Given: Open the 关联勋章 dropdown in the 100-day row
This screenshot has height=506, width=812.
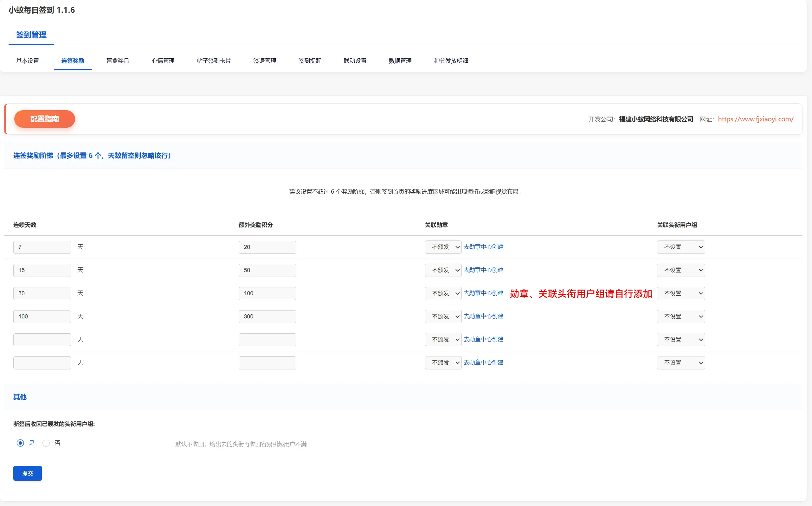Looking at the screenshot, I should tap(443, 316).
